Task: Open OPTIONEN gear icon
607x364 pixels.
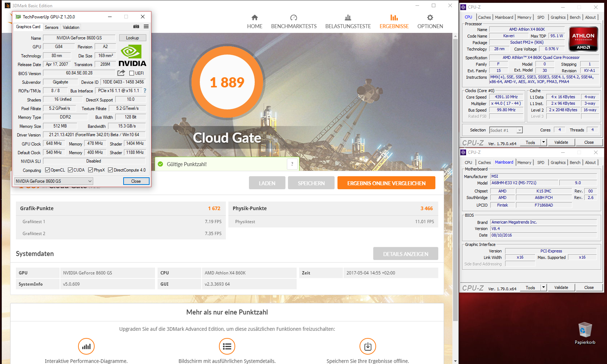Action: (x=430, y=17)
